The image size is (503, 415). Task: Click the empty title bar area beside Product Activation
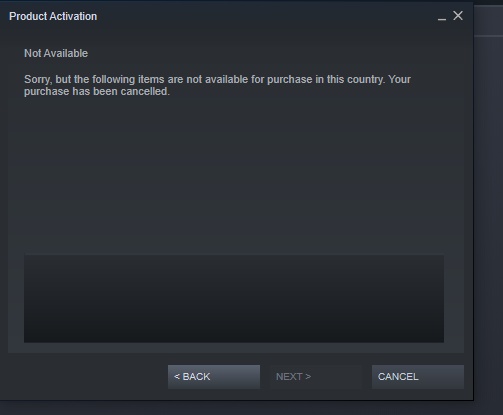tap(267, 16)
